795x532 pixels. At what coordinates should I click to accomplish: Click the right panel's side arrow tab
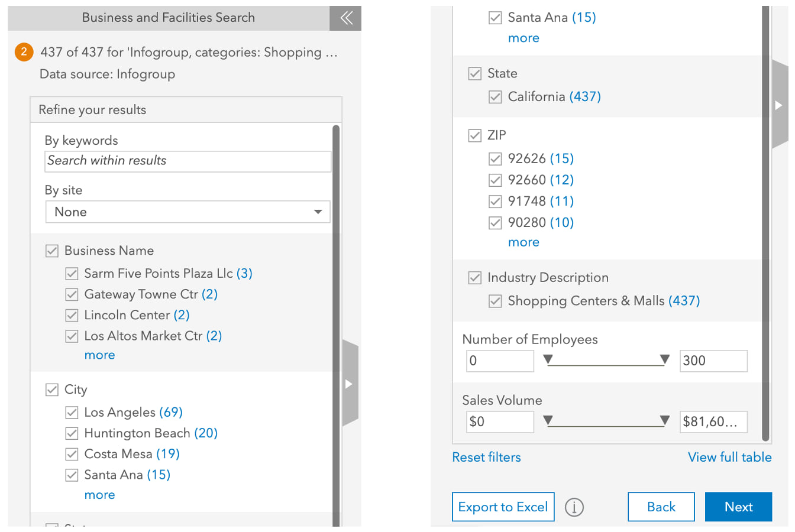(779, 105)
